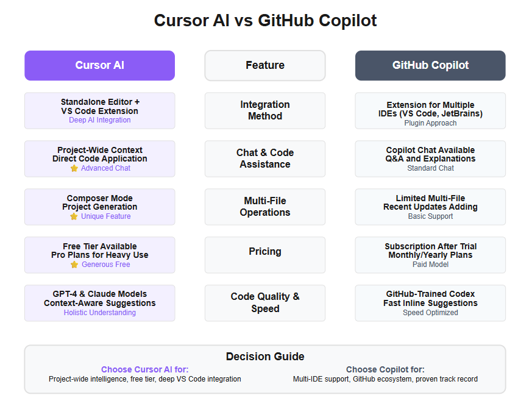Image resolution: width=532 pixels, height=409 pixels.
Task: Click the Copilot Chat Available card
Action: (x=430, y=159)
